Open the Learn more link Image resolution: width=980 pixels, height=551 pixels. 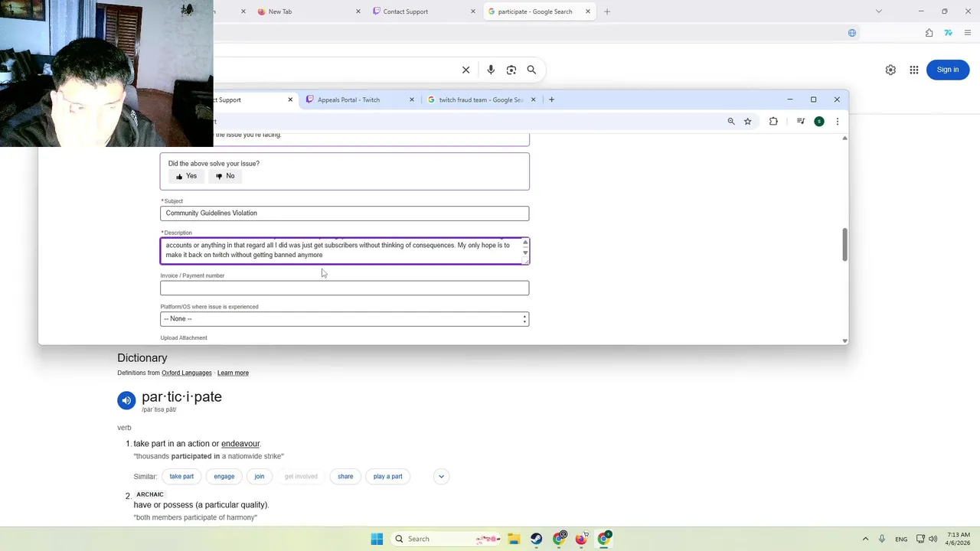point(233,373)
